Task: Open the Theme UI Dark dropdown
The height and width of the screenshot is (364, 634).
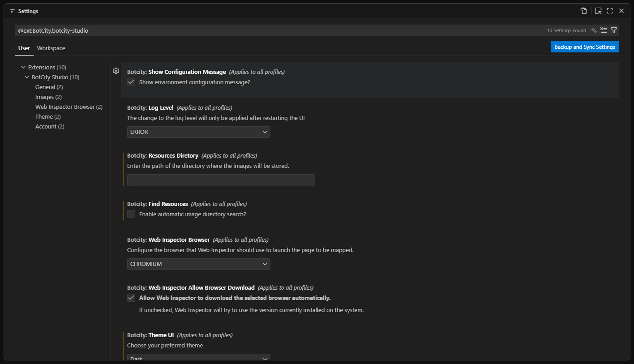Action: click(199, 357)
